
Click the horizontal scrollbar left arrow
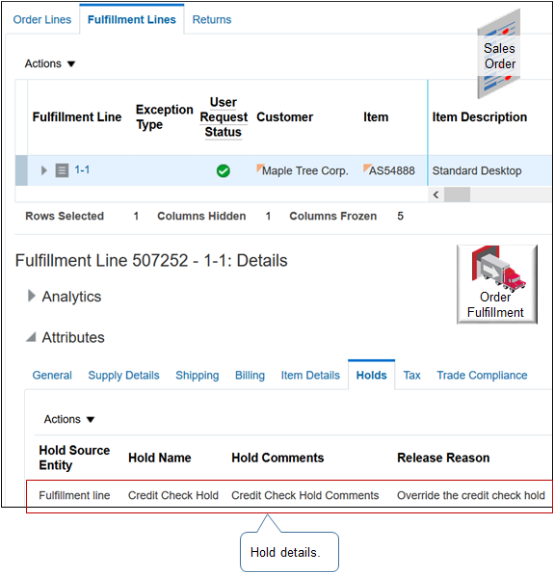436,194
